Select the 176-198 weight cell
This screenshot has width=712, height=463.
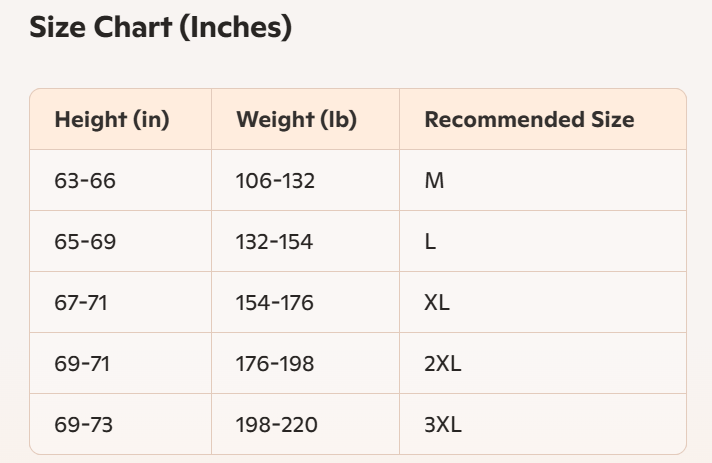click(275, 364)
